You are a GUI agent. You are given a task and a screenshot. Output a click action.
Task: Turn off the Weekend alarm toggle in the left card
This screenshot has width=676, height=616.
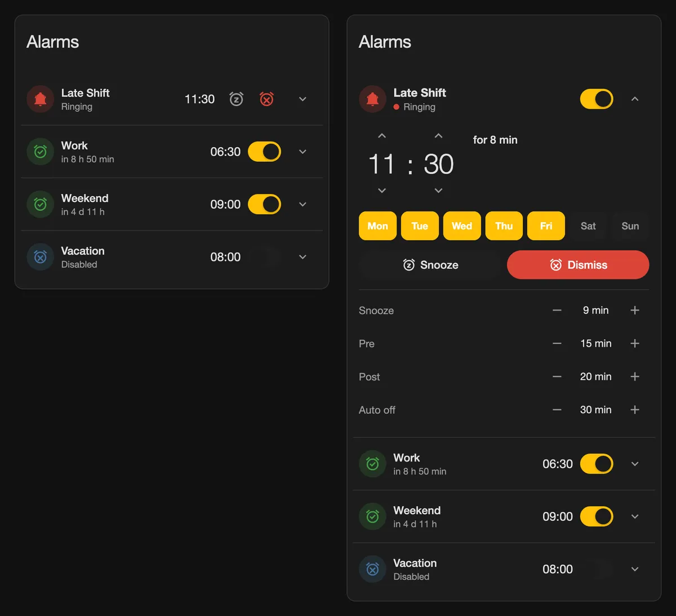tap(265, 204)
